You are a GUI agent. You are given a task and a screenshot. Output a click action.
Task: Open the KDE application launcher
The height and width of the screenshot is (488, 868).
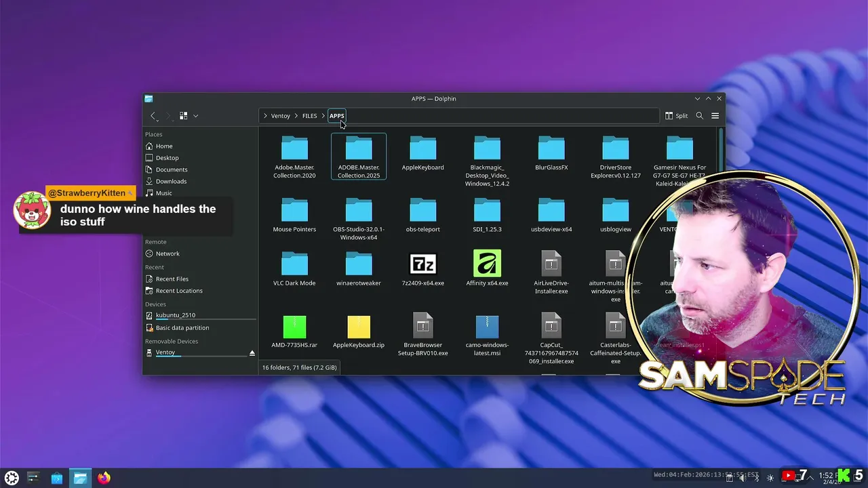point(12,478)
